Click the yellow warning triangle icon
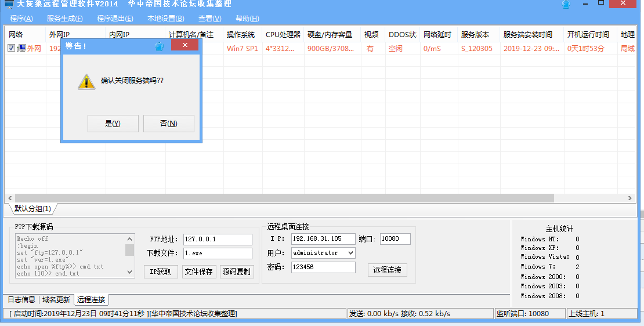 86,81
